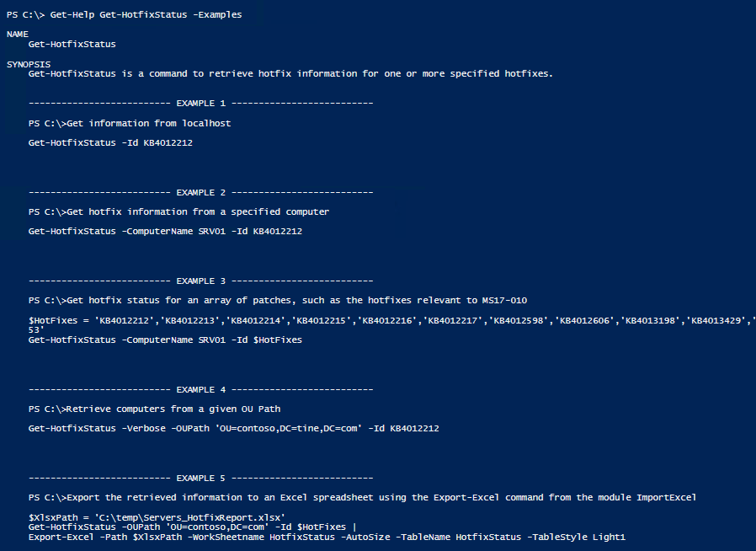Click the EXAMPLE 5 header line
The height and width of the screenshot is (551, 756).
[200, 479]
